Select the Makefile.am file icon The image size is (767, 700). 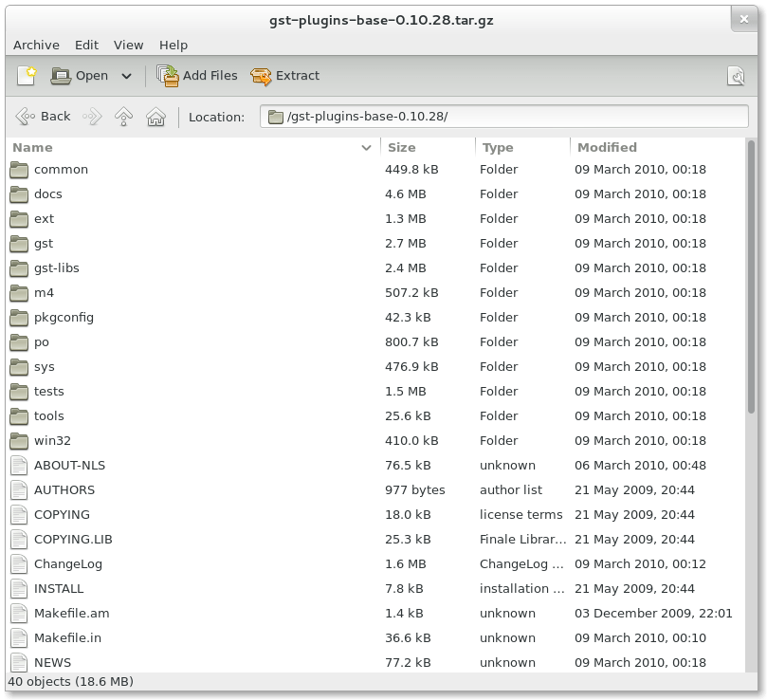point(19,614)
